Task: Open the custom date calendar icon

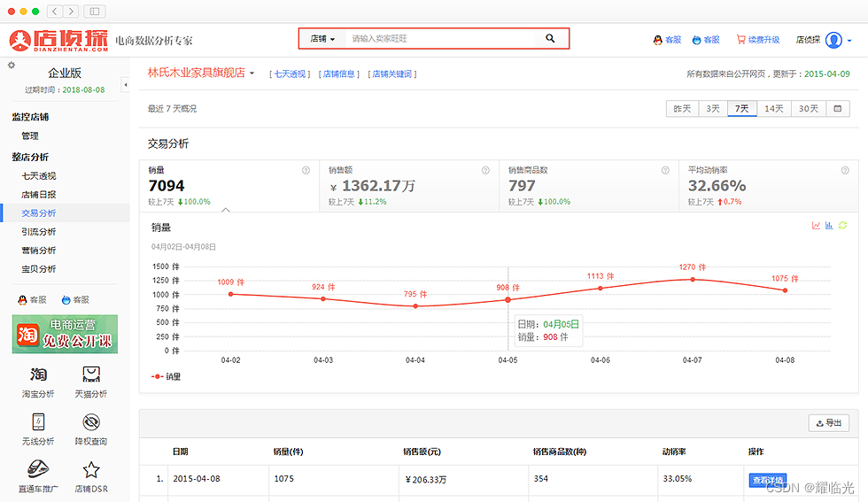Action: click(x=838, y=109)
